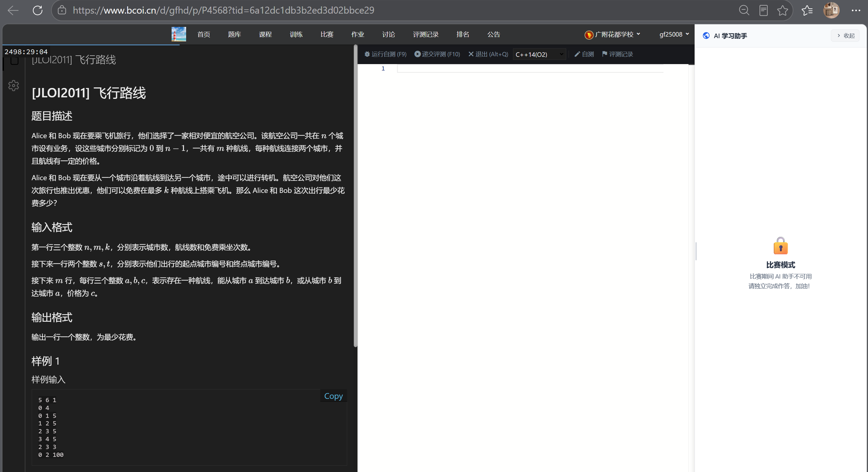Open 比赛 in navigation

[327, 34]
